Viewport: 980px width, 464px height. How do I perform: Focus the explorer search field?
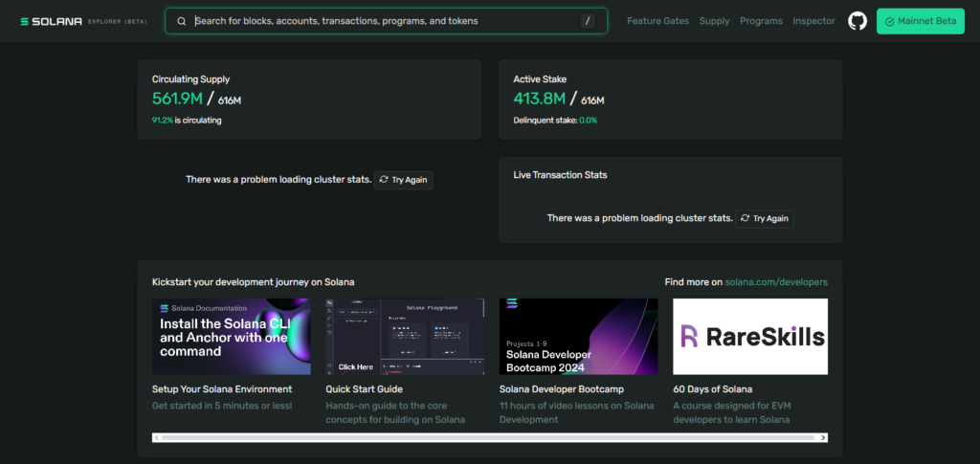coord(387,21)
